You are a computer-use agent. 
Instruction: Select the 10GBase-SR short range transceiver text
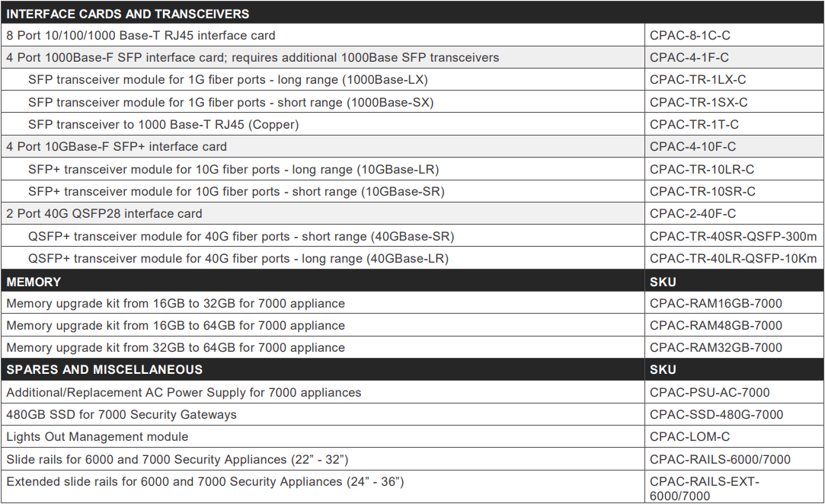tap(236, 192)
